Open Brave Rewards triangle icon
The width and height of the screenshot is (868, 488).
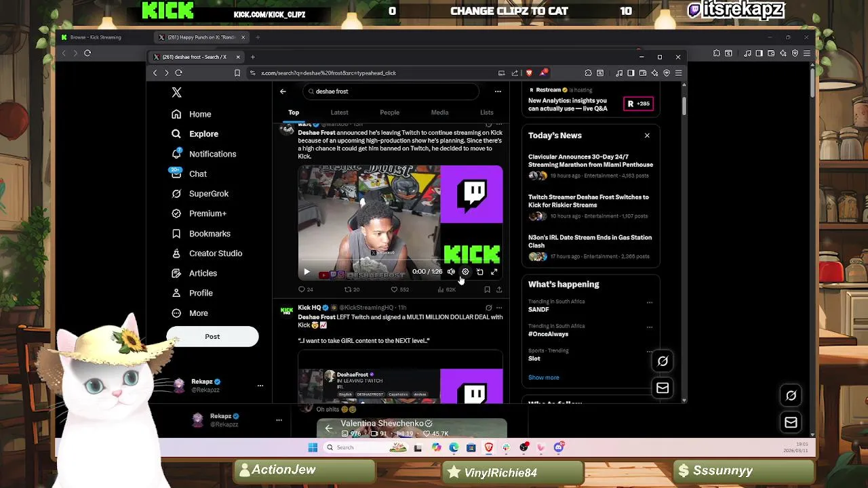[x=543, y=73]
